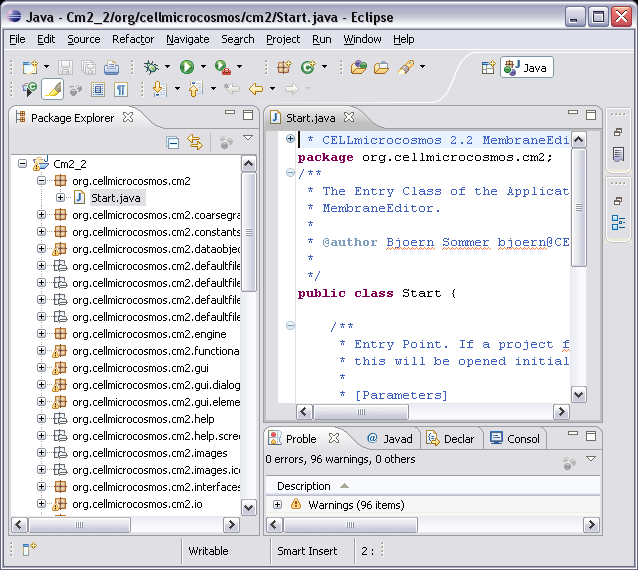Select Start.java in the package tree
This screenshot has width=638, height=570.
[x=116, y=198]
